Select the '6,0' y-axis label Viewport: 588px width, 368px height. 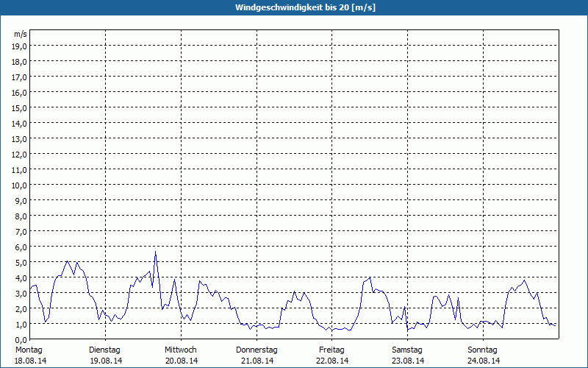point(21,247)
